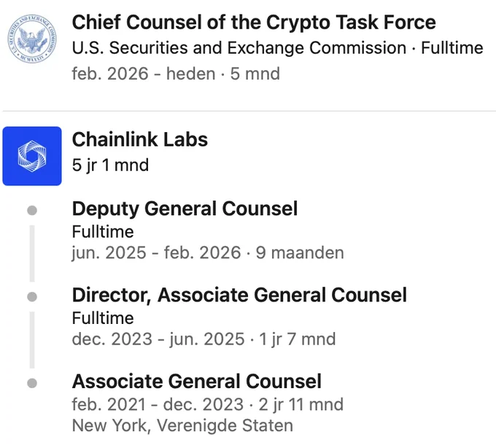
Task: Select the 'feb. 2021 - dec. 2023' date line
Action: point(158,404)
